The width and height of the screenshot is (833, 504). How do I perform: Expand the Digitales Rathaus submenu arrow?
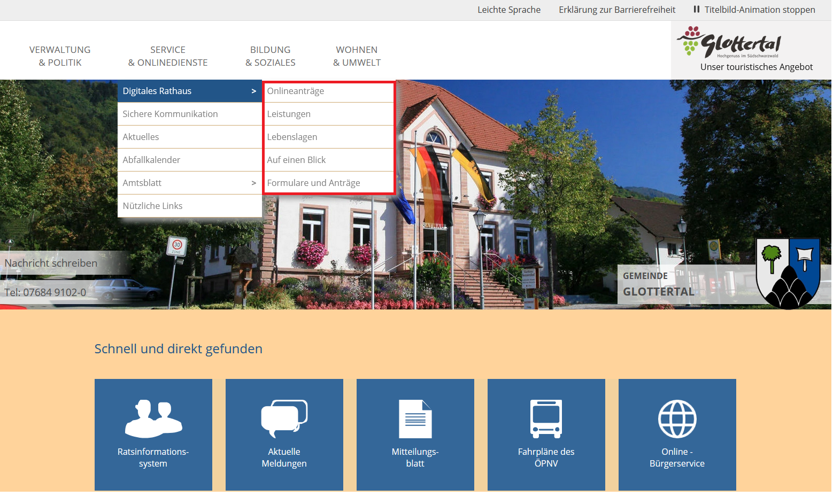[x=254, y=91]
